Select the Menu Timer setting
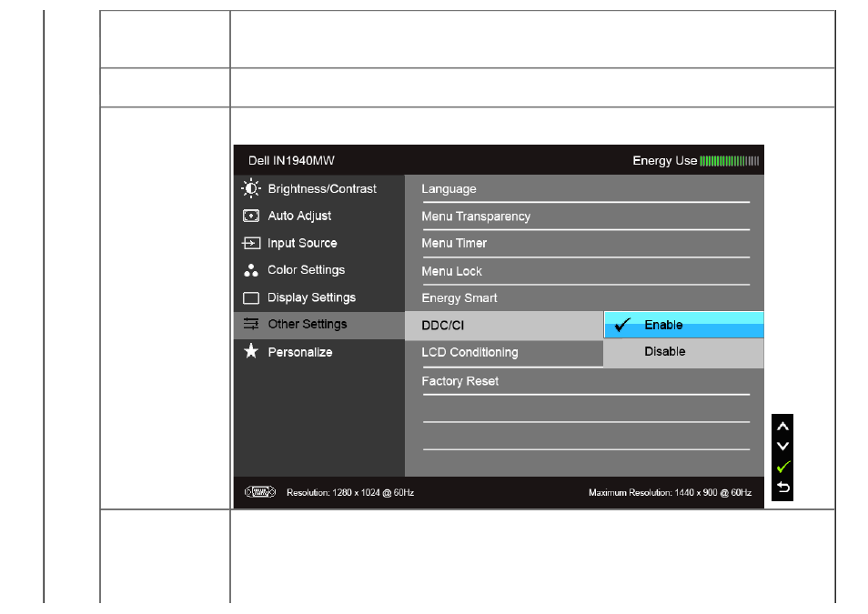 586,244
